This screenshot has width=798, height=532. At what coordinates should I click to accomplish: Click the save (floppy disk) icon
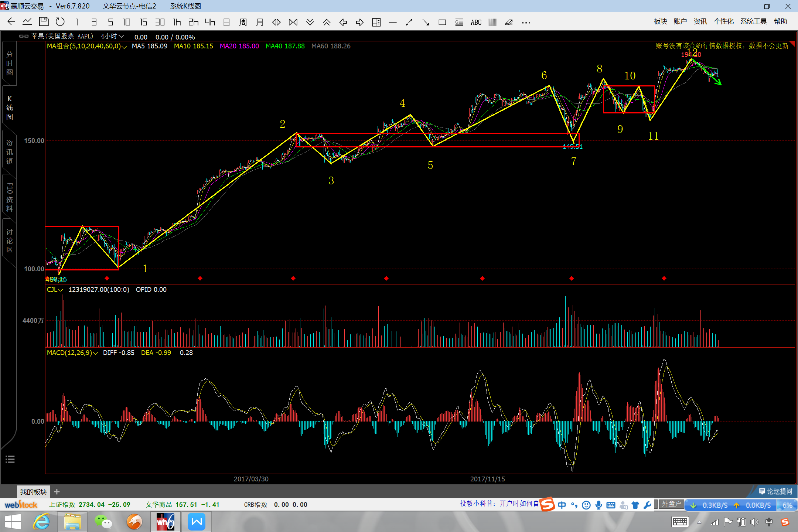click(44, 22)
